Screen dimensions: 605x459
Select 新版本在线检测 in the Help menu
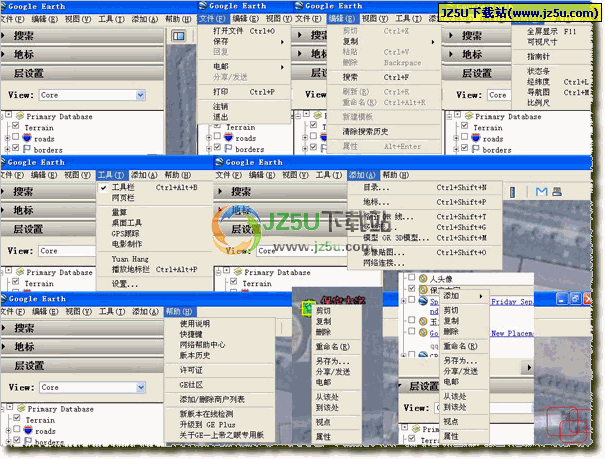[x=206, y=414]
